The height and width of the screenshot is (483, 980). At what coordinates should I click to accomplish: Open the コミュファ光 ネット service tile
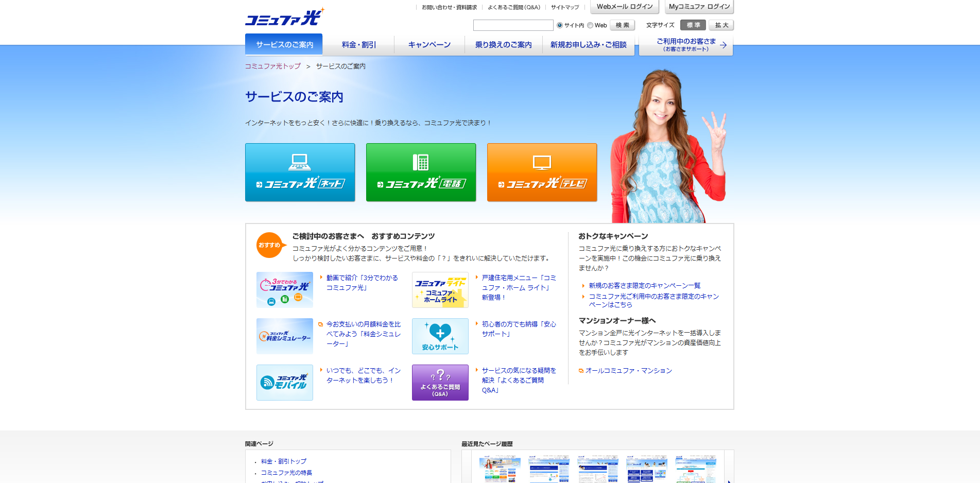tap(300, 172)
